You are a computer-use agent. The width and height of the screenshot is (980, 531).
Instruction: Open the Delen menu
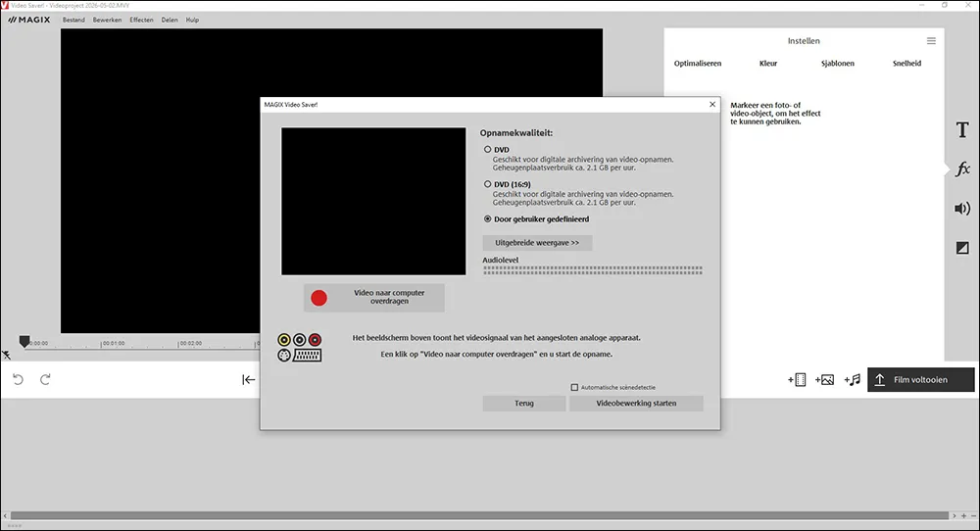pyautogui.click(x=170, y=20)
